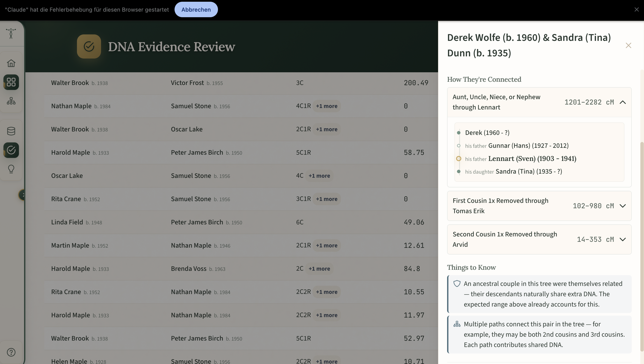This screenshot has height=364, width=644.
Task: Click the DNA Evidence Review header badge
Action: (89, 46)
